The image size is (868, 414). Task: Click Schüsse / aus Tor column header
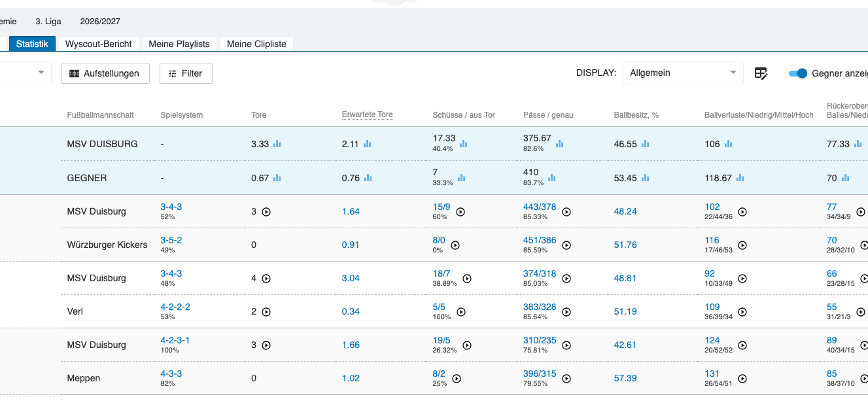tap(464, 115)
